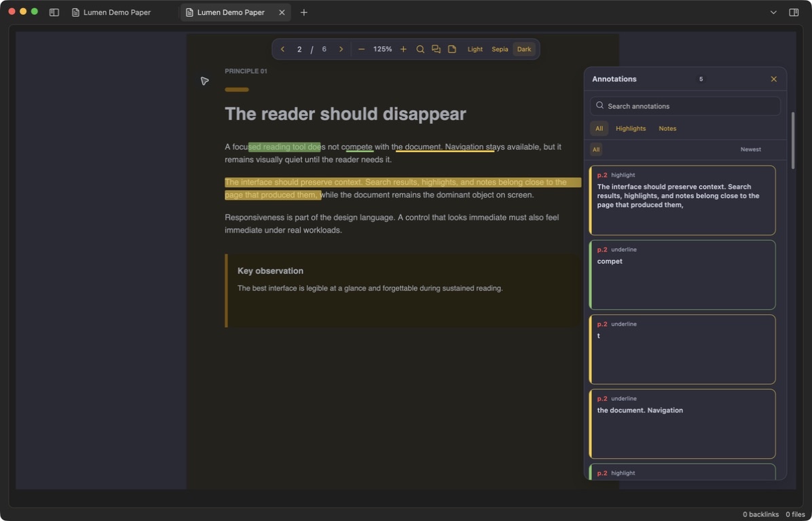812x521 pixels.
Task: Change the sort order from Newest
Action: coord(750,149)
